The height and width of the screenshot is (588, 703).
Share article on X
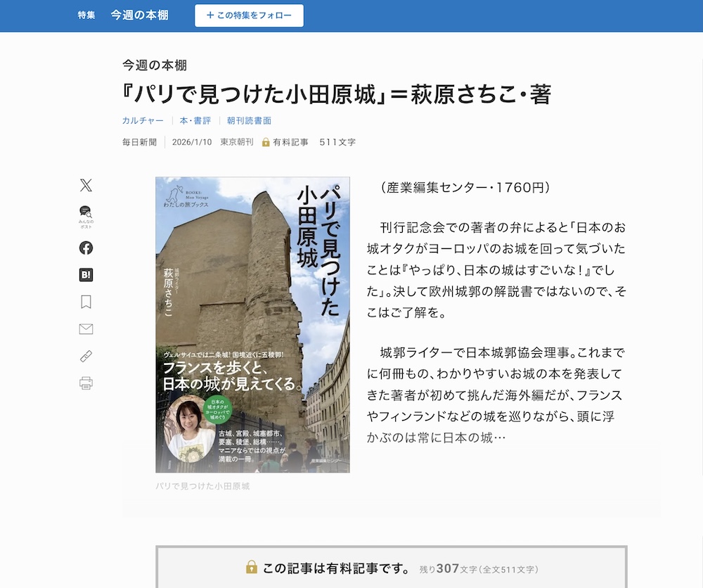point(86,185)
